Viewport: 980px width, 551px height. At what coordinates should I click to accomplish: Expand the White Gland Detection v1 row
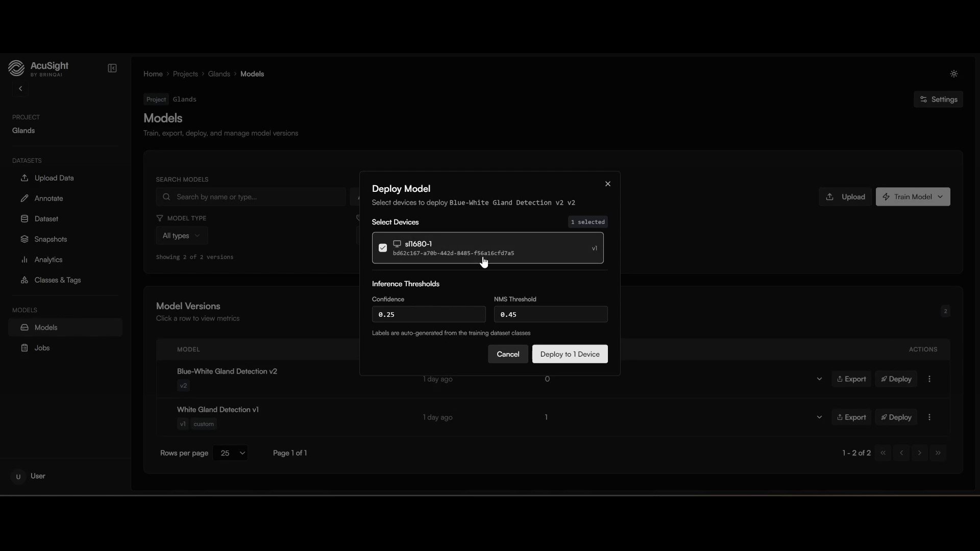click(x=819, y=417)
